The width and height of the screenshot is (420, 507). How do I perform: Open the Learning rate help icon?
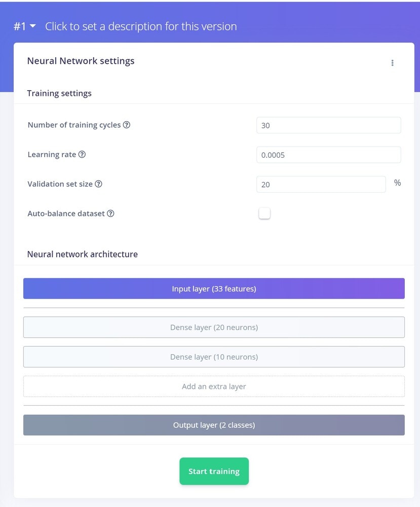pyautogui.click(x=82, y=154)
